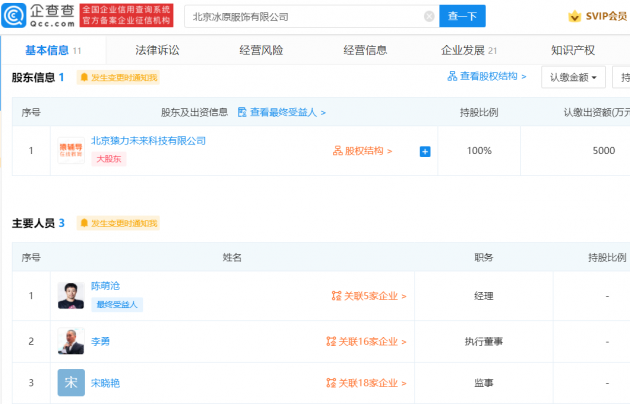Click the 股东信息 section heading
Image resolution: width=630 pixels, height=404 pixels.
[x=33, y=77]
